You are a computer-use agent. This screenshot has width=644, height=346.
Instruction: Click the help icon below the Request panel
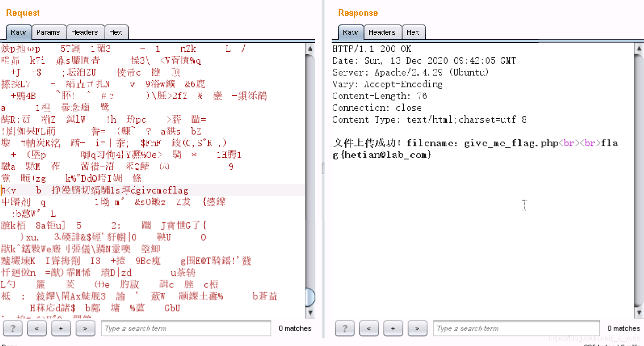point(12,328)
